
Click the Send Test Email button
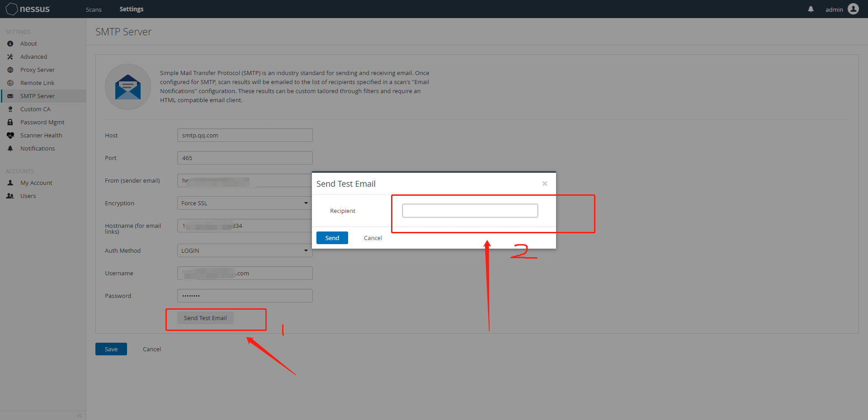coord(205,318)
